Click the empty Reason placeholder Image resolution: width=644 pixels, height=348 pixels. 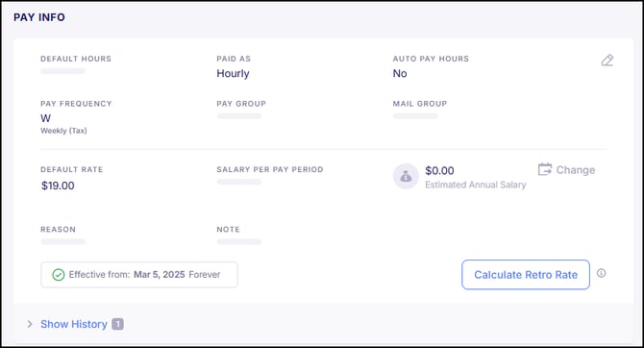[62, 241]
